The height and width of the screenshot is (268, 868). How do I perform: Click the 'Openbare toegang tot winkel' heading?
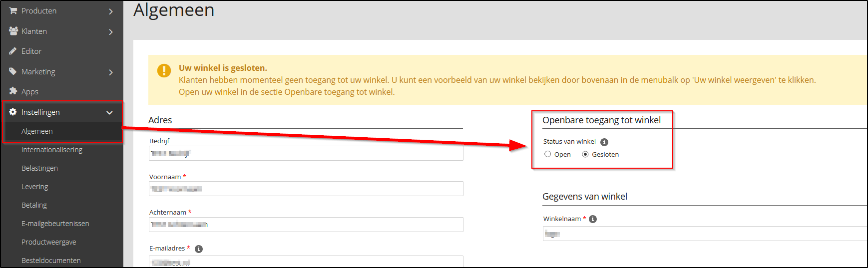click(601, 120)
